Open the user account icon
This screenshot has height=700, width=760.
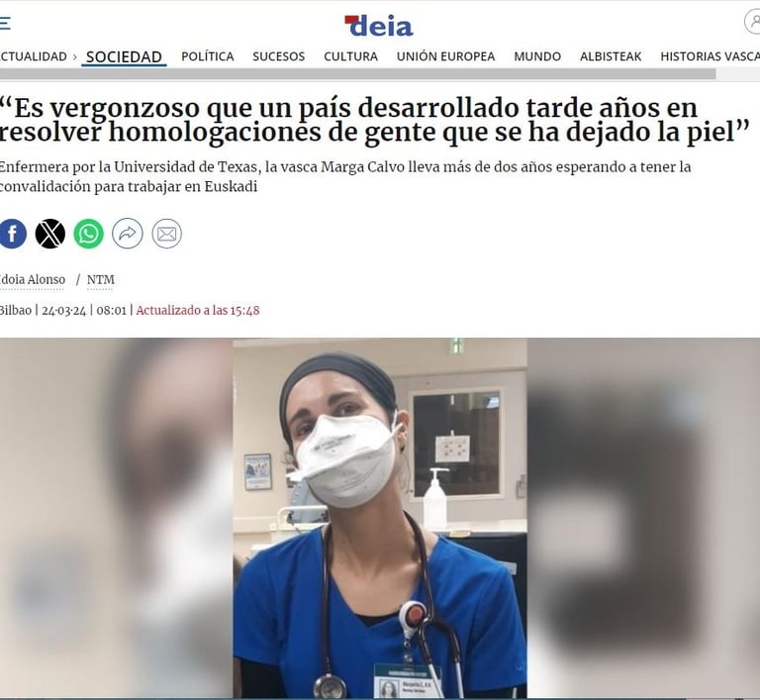(753, 22)
